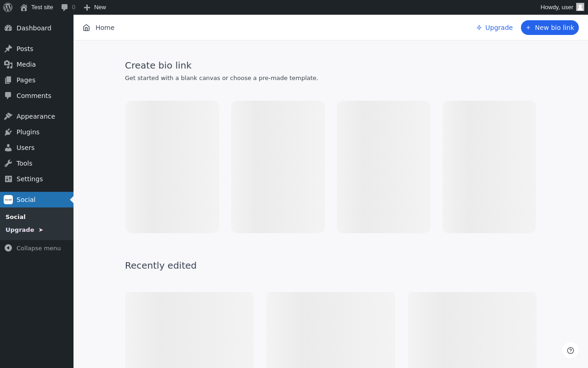Open the third Recently edited card
This screenshot has height=368, width=588.
click(x=472, y=330)
